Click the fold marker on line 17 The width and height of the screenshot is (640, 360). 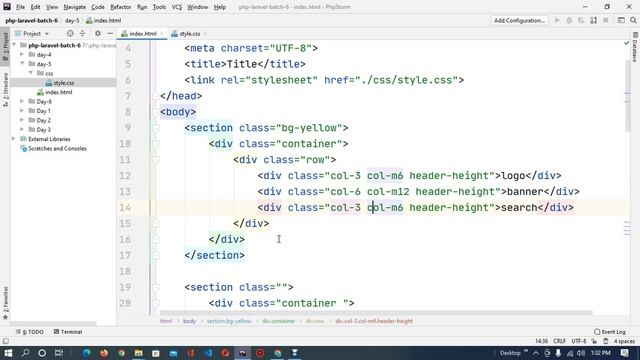pyautogui.click(x=156, y=256)
